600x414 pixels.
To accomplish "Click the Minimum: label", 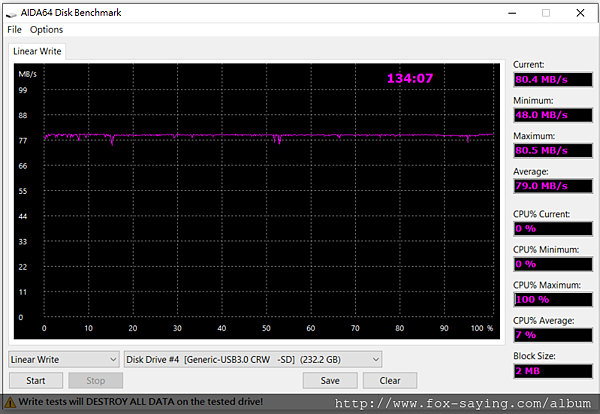I will (x=533, y=101).
